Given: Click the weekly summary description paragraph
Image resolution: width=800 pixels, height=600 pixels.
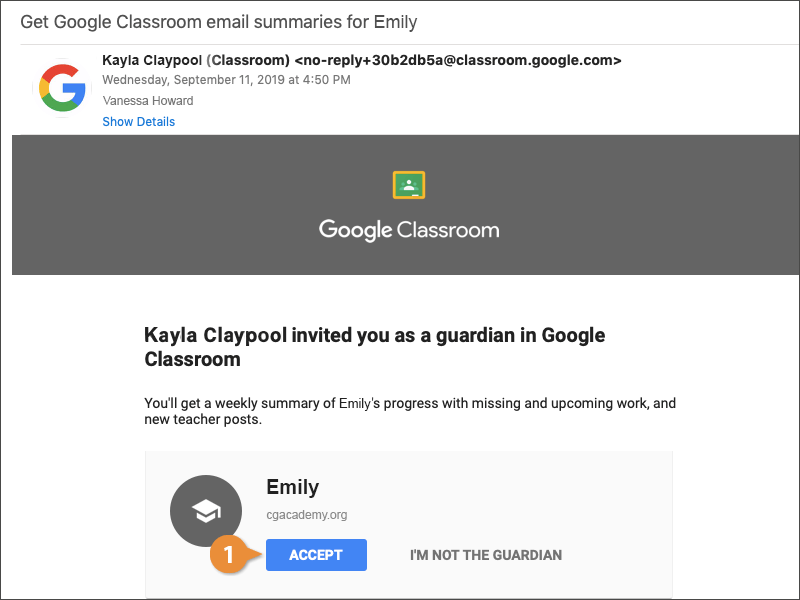Looking at the screenshot, I should 410,411.
